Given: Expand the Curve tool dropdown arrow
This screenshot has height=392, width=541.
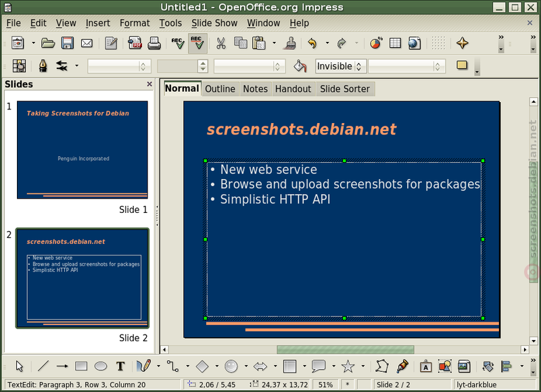Looking at the screenshot, I should (x=158, y=366).
